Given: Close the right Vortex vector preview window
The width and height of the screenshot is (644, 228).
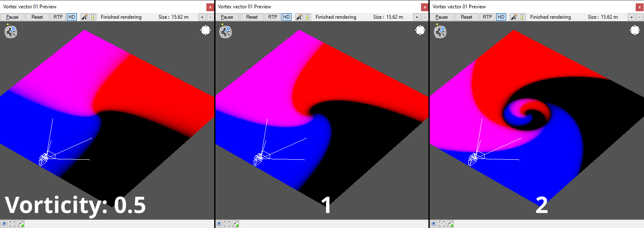Looking at the screenshot, I should click(x=639, y=7).
